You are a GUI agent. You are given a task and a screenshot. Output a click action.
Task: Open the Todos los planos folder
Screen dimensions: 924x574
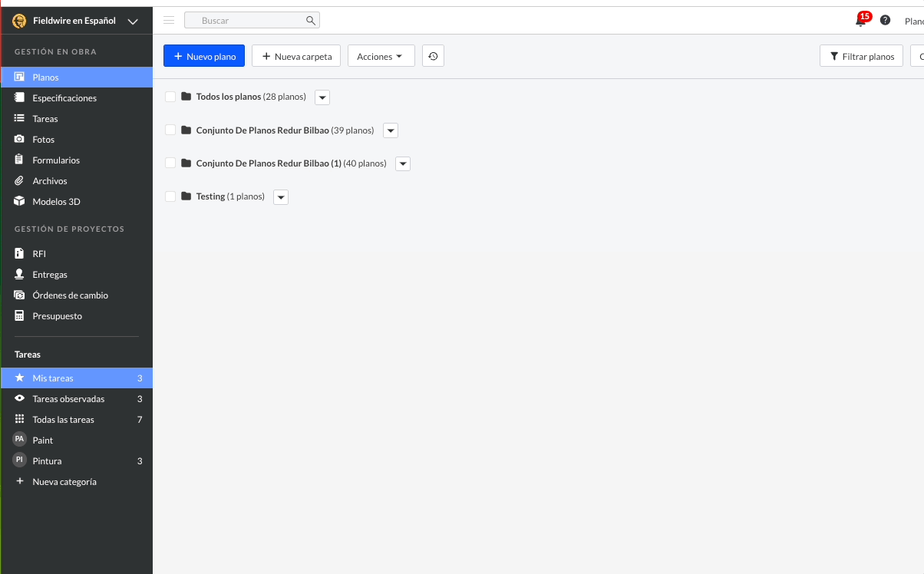tap(251, 97)
